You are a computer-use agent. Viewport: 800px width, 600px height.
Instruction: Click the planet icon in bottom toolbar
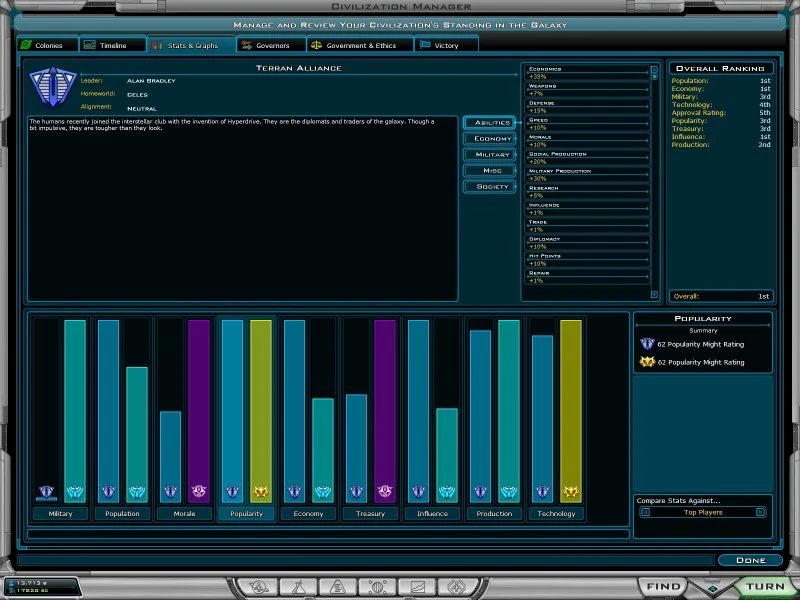[x=259, y=587]
